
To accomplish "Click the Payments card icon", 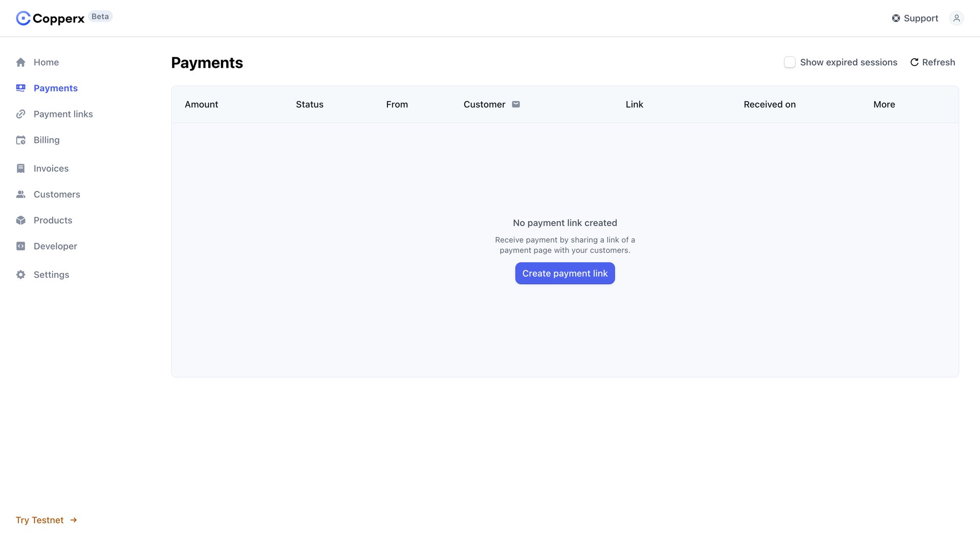I will (x=20, y=88).
